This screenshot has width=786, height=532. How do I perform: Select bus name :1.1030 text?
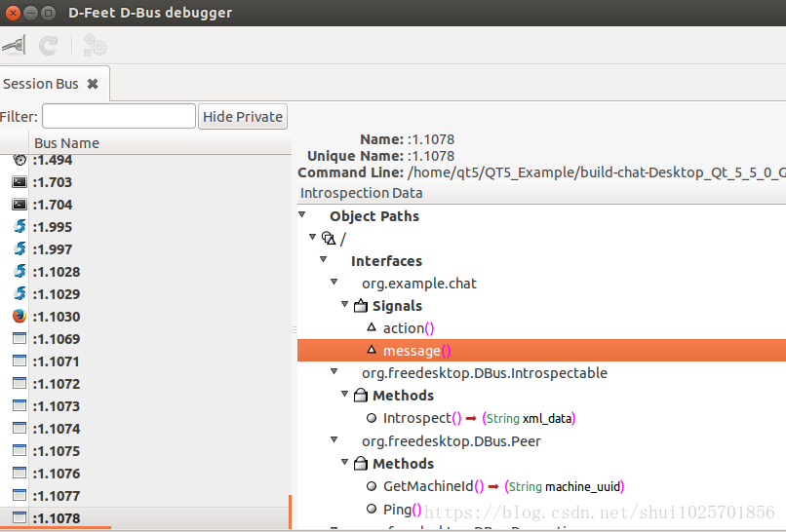coord(57,317)
